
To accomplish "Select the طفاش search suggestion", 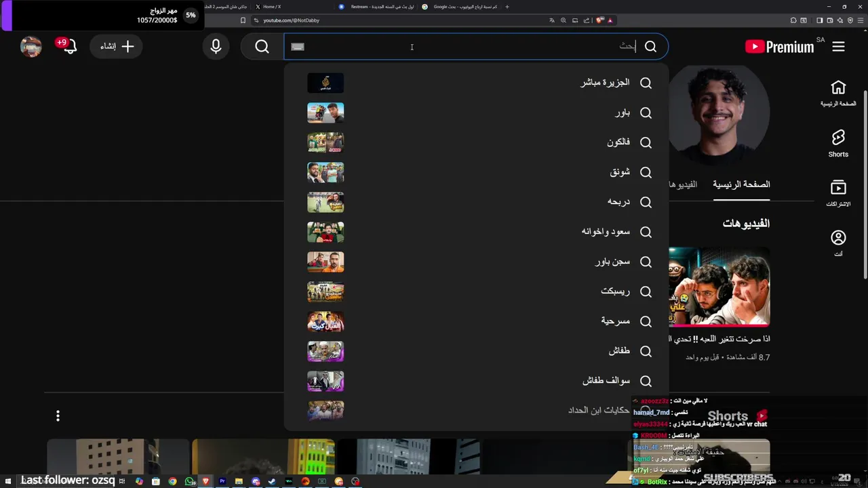I will 476,351.
